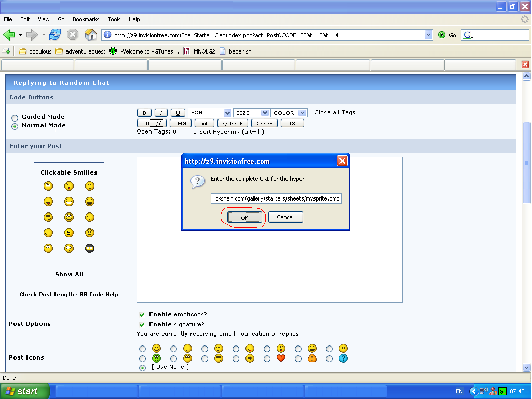Click the network icon in system tray
This screenshot has height=399, width=532.
[x=483, y=391]
